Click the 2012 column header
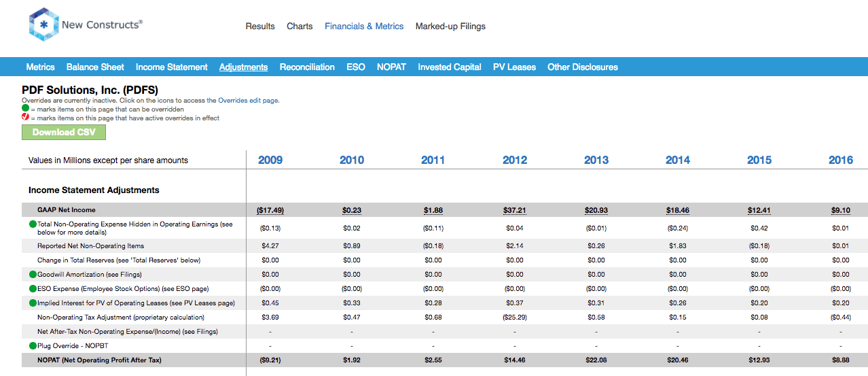The image size is (868, 376). (515, 160)
